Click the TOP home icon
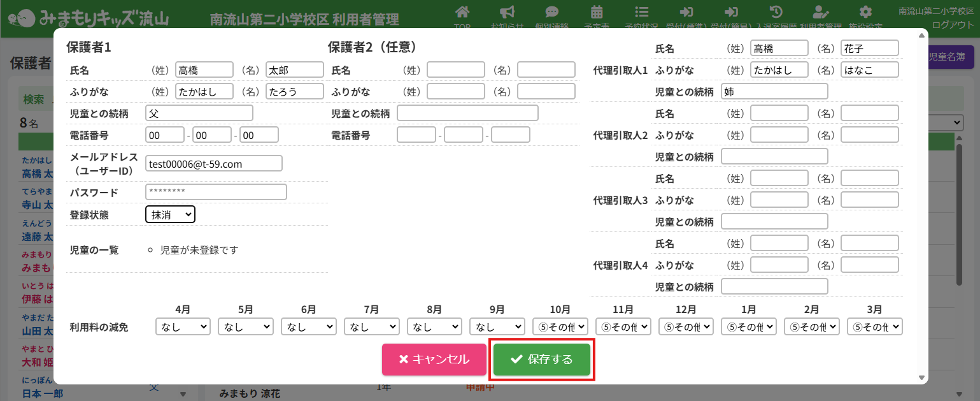 463,13
